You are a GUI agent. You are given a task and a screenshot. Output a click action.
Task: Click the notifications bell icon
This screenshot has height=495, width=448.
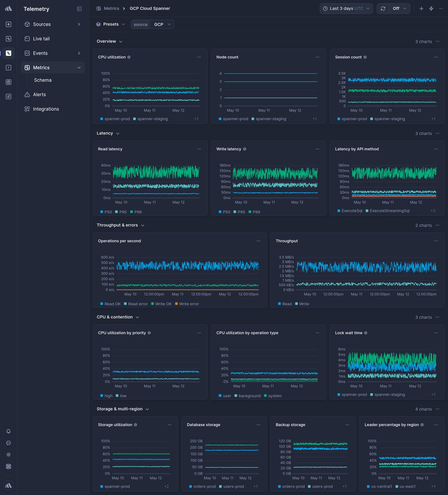coord(8,431)
